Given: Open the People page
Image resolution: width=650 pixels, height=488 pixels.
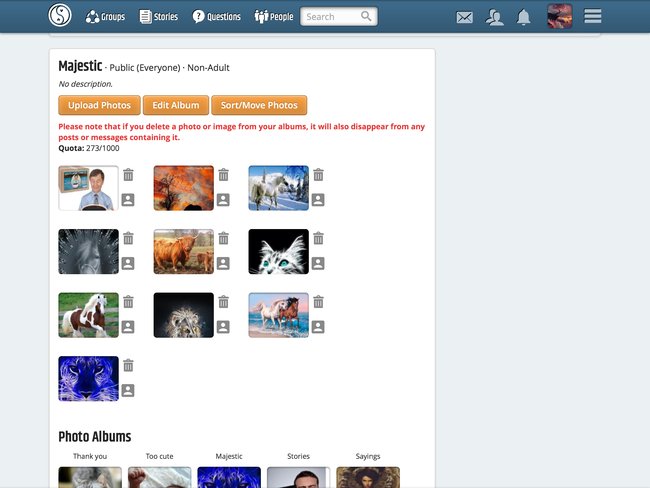Looking at the screenshot, I should [274, 17].
